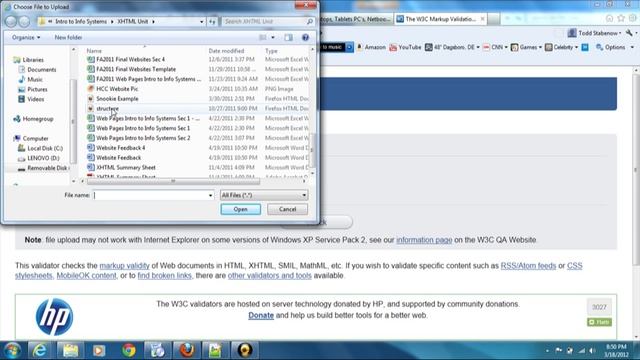Screen dimensions: 640x360
Task: Sort files by the Name column header
Action: coord(94,51)
